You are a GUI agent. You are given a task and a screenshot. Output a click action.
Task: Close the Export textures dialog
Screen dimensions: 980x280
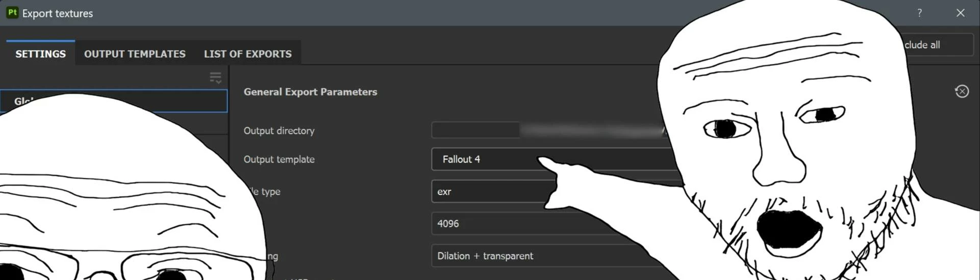tap(960, 13)
